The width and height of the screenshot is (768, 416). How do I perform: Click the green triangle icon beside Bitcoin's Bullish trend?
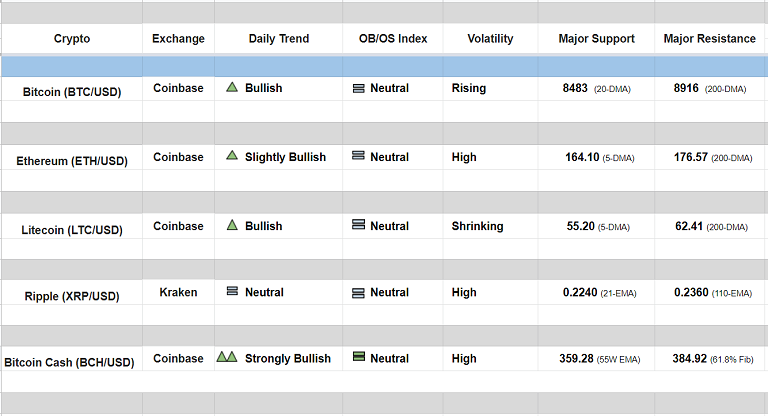[232, 88]
